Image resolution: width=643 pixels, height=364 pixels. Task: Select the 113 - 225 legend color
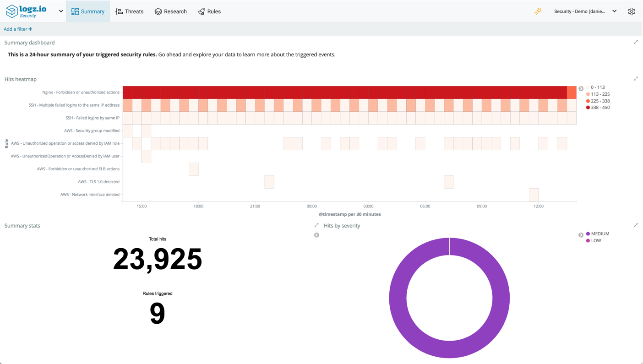[x=598, y=94]
